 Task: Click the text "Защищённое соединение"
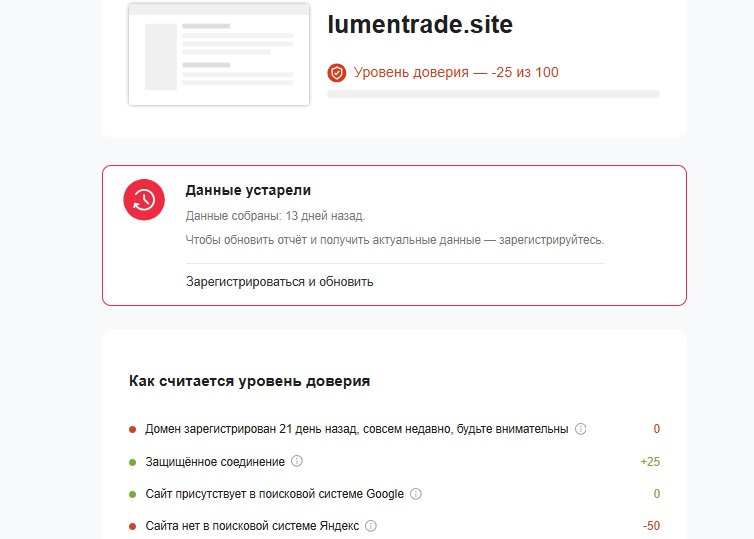(x=215, y=462)
